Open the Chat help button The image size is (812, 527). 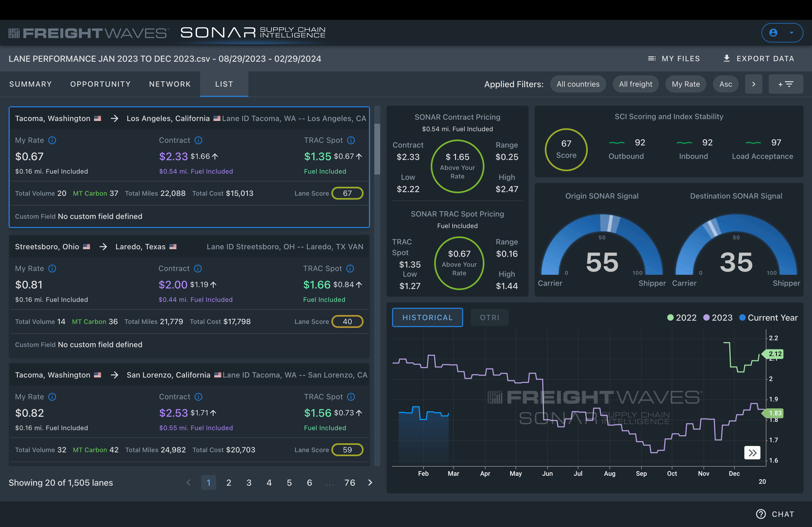(x=775, y=514)
